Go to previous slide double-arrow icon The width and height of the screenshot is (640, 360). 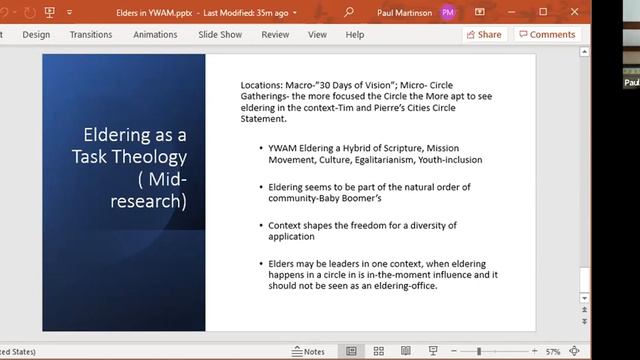[584, 310]
